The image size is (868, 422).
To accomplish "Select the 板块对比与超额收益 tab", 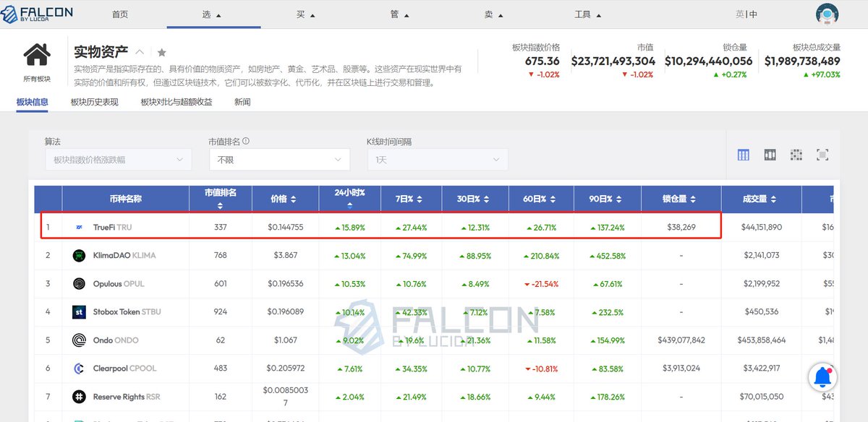I will [176, 102].
